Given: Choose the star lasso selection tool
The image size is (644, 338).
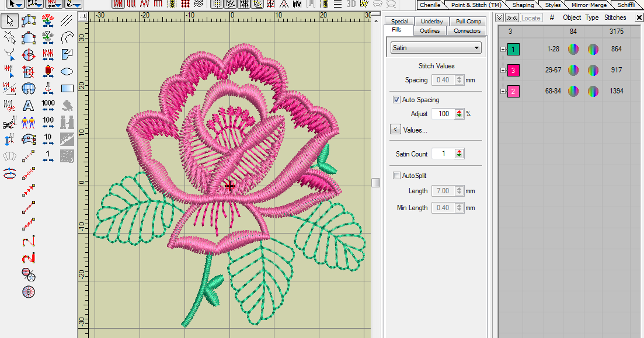Looking at the screenshot, I should [9, 37].
